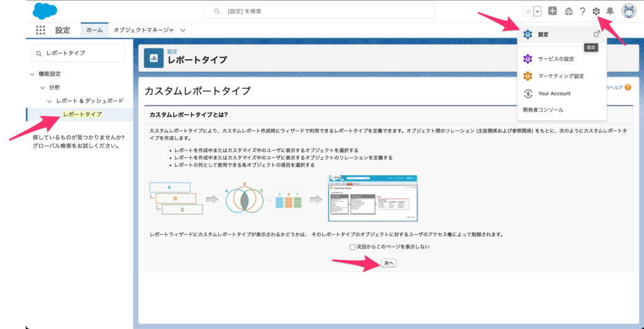Collapse the 機能設定 tree section
Viewport: 644px width, 329px height.
tap(32, 74)
